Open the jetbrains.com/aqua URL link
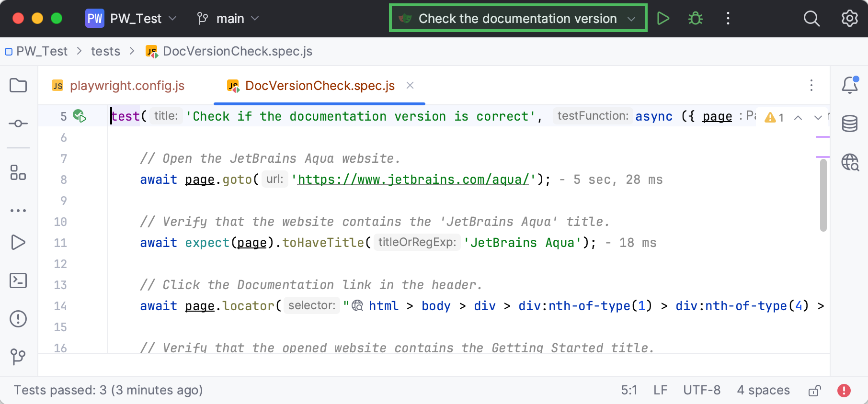The image size is (868, 404). pyautogui.click(x=413, y=180)
